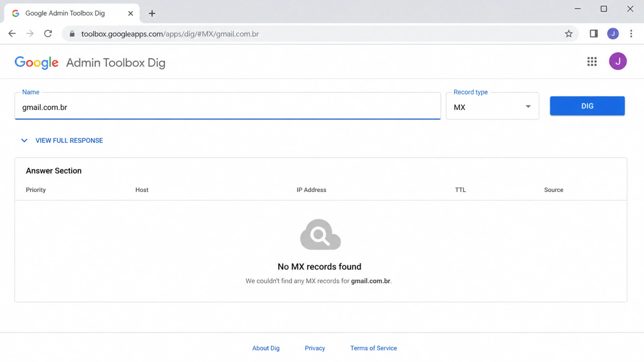
Task: Open the About Dig link
Action: point(266,348)
